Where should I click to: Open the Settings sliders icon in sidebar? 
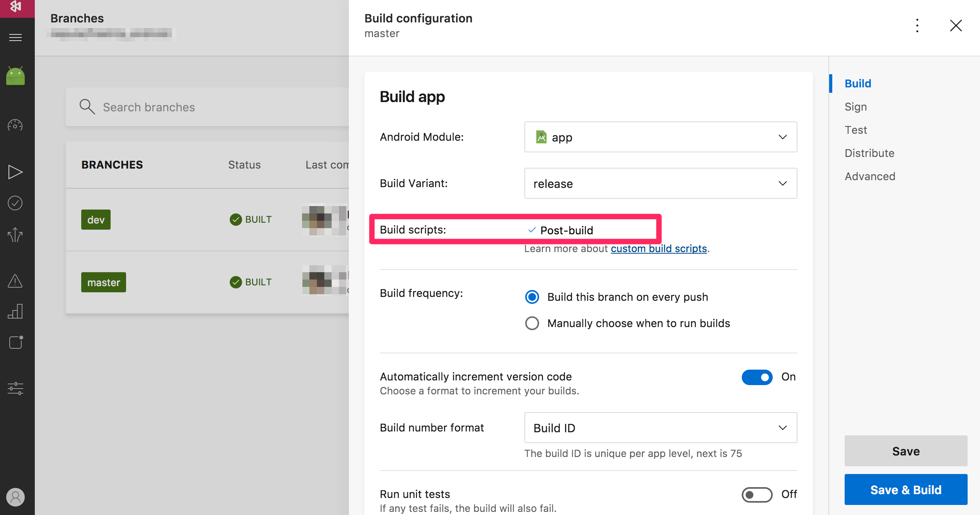tap(15, 388)
